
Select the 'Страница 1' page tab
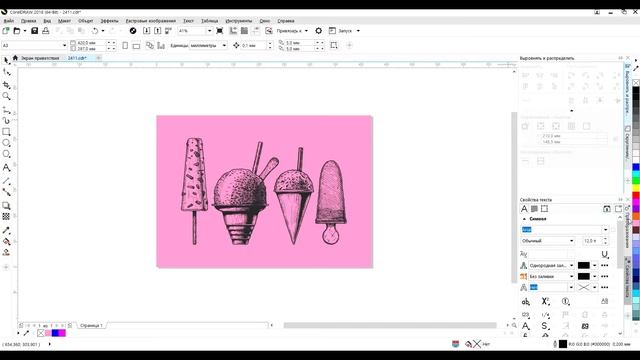91,325
